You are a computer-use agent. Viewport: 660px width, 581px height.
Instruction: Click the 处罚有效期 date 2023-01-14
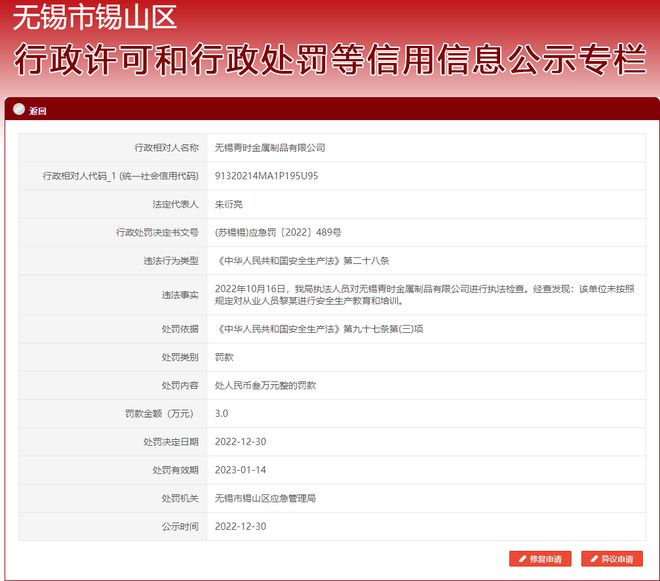240,469
